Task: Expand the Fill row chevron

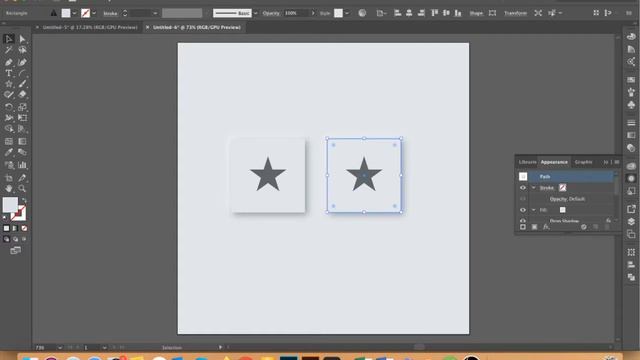Action: pos(533,210)
